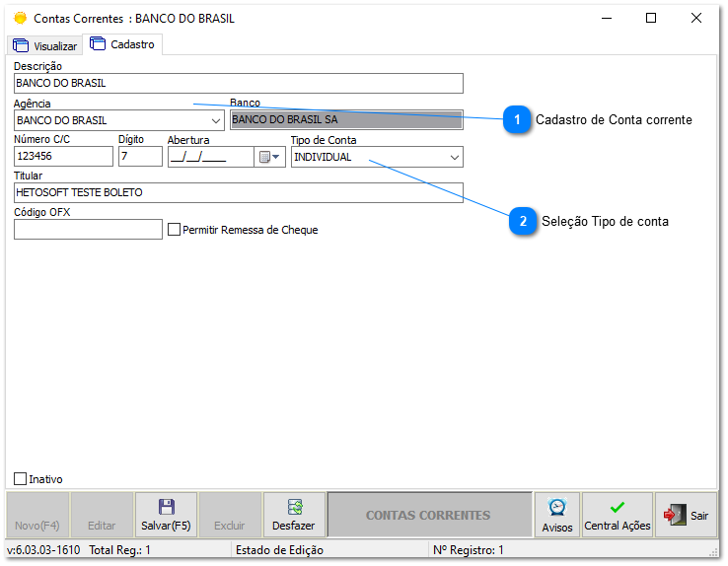This screenshot has height=566, width=728.
Task: Edit the Número C/C field
Action: coord(63,157)
